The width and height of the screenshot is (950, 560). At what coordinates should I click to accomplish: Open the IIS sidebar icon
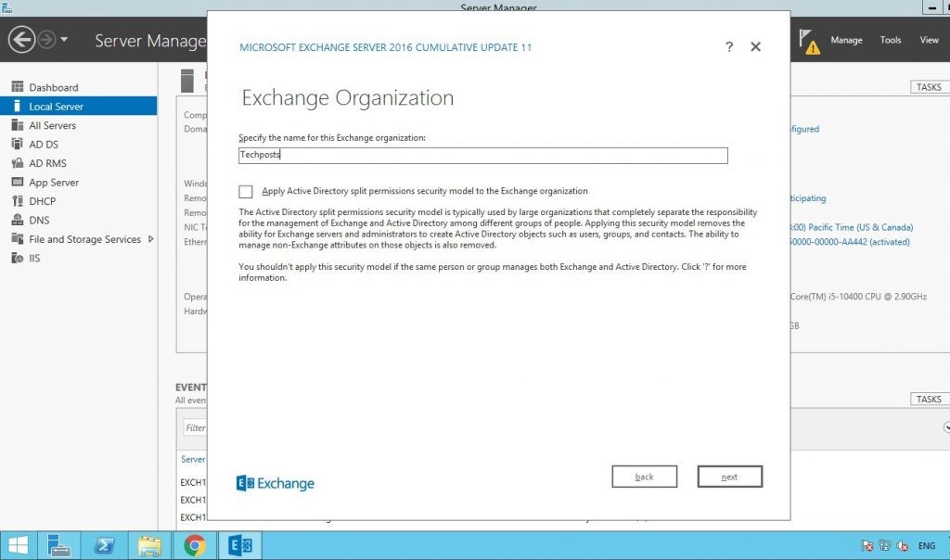(18, 258)
